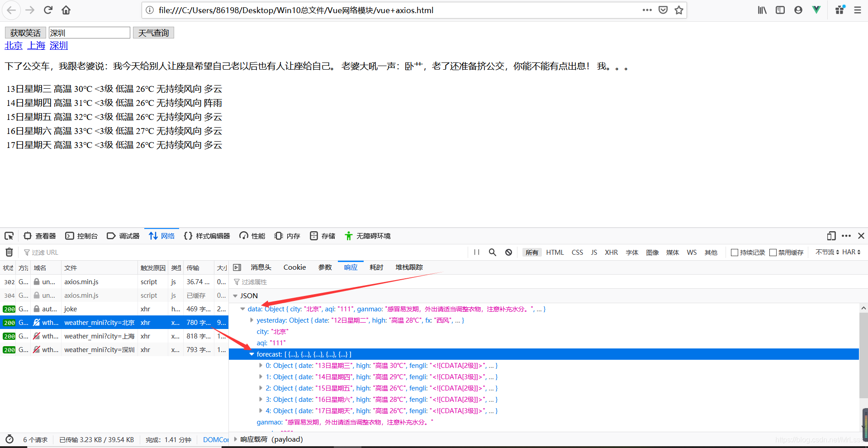Open devtools customize three-dot menu
The image size is (868, 448).
click(846, 236)
